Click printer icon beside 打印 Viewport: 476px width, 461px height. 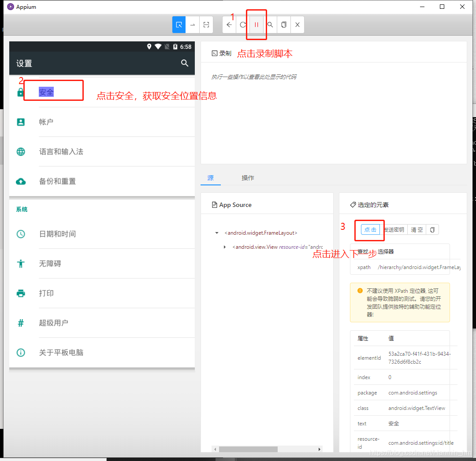coord(21,293)
